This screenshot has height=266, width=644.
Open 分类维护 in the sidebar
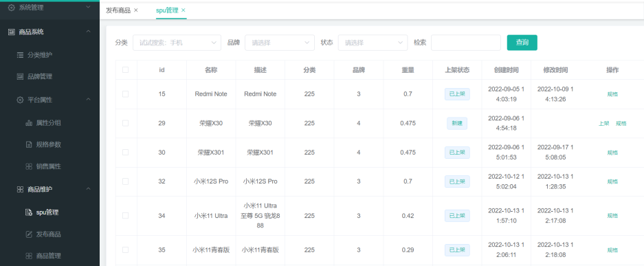pos(40,55)
